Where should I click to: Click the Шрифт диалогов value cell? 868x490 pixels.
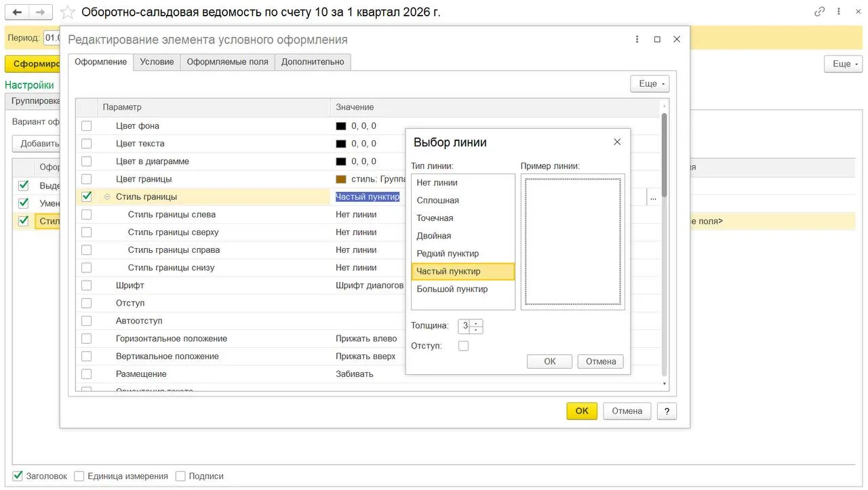(370, 285)
